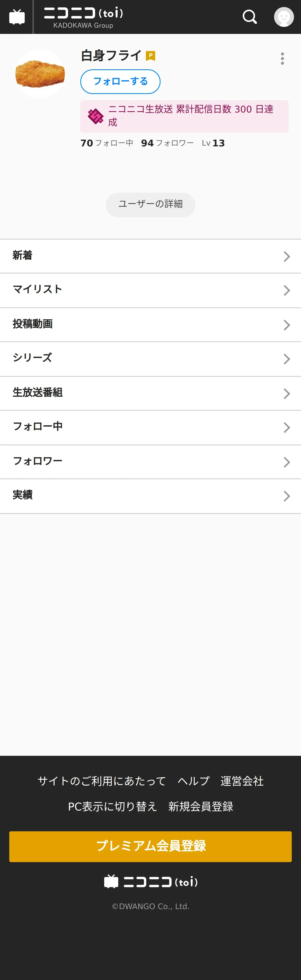This screenshot has height=980, width=301.
Task: Open the account avatar icon in header
Action: [284, 17]
